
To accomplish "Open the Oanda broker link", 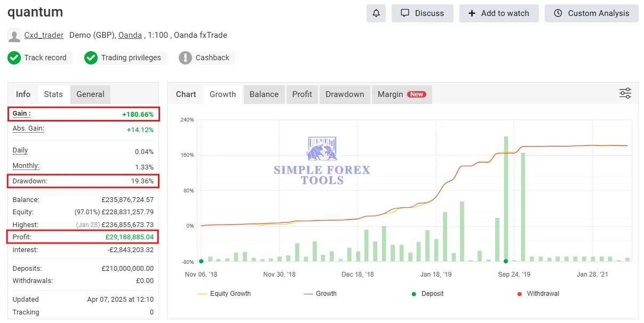I will click(130, 35).
